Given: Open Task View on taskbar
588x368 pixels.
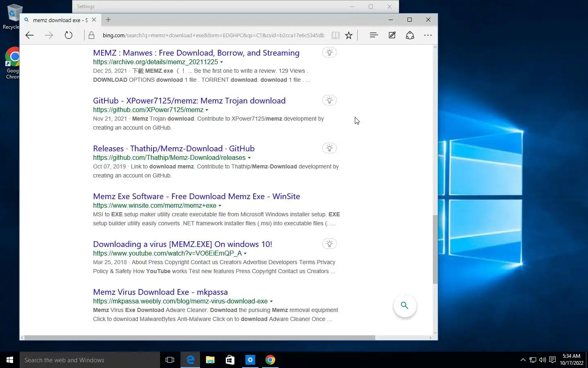Looking at the screenshot, I should tap(170, 360).
